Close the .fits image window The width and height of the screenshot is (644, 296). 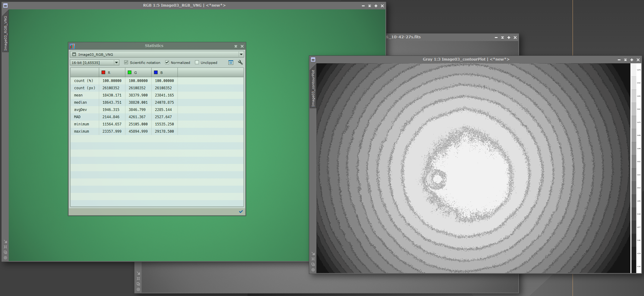click(x=515, y=37)
